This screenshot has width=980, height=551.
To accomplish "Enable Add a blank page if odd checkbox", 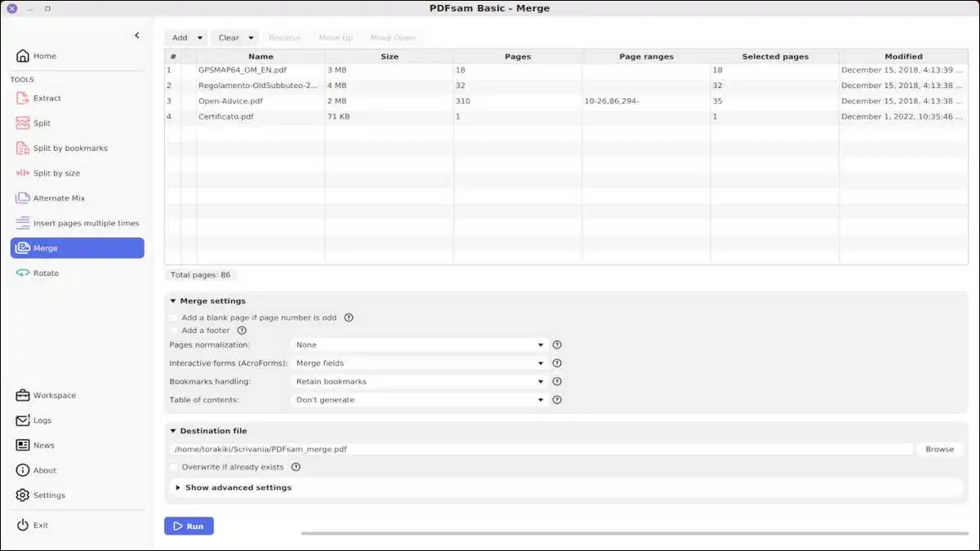I will [x=174, y=318].
